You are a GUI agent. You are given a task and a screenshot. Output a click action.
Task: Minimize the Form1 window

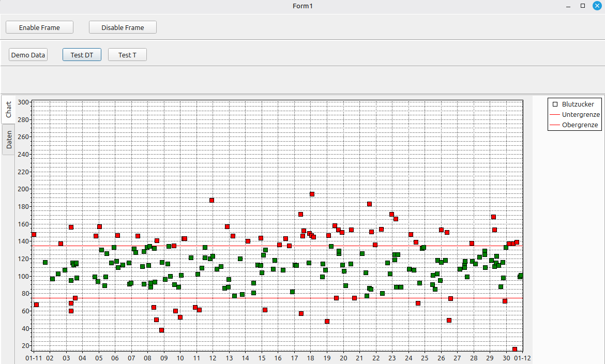click(x=569, y=6)
